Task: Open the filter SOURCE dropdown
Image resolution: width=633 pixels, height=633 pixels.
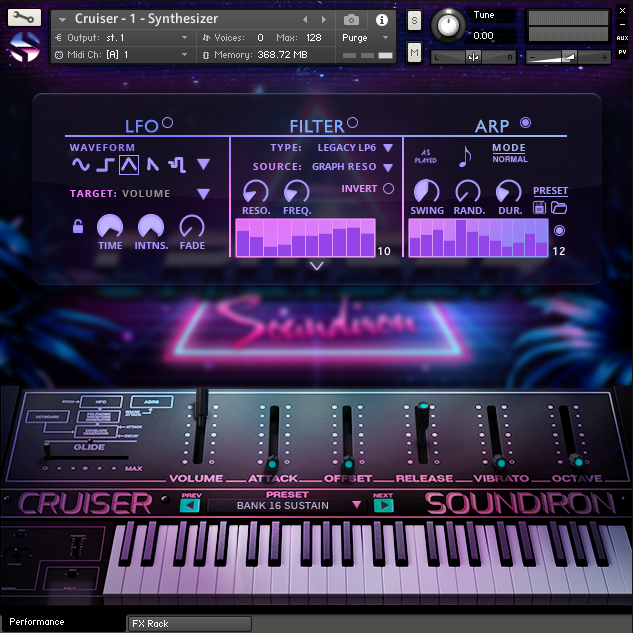Action: click(388, 167)
